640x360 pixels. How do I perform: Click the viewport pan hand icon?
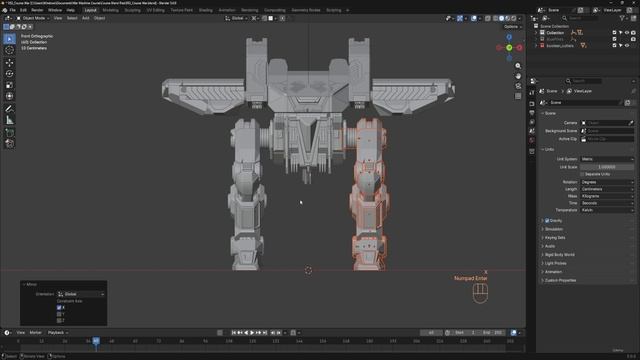pos(518,76)
